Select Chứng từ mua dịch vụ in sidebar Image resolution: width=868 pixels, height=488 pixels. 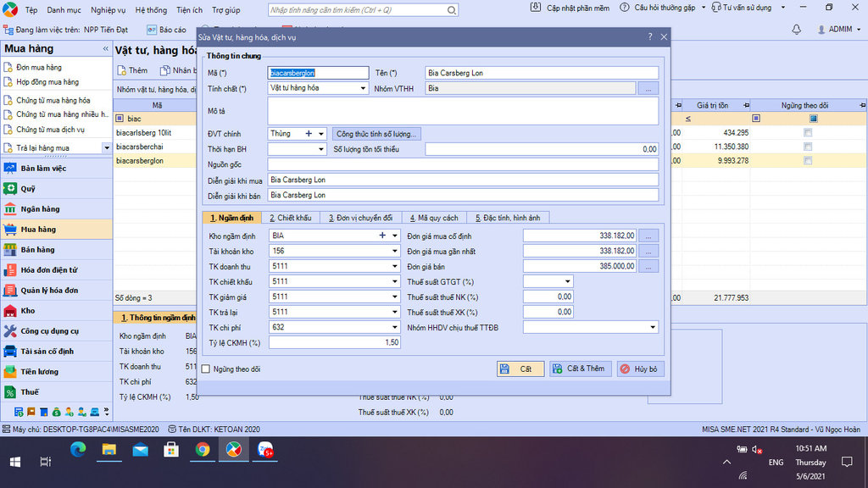(x=50, y=130)
